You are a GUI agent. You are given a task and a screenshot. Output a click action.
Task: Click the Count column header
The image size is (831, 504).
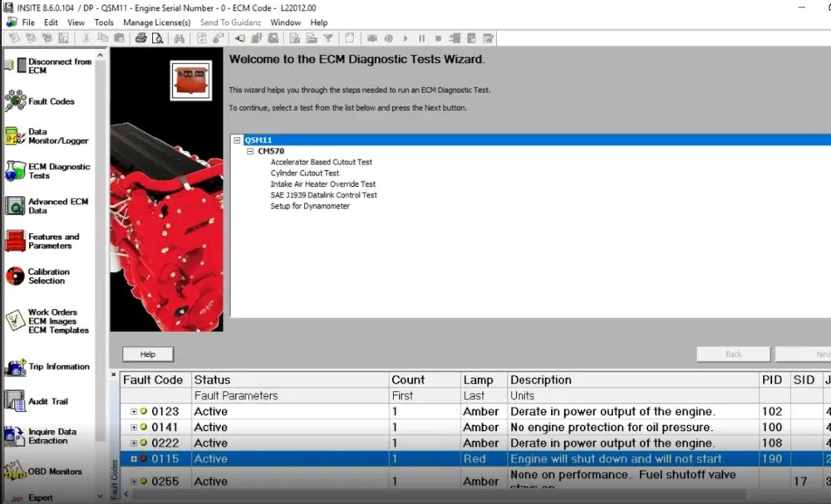pyautogui.click(x=425, y=379)
